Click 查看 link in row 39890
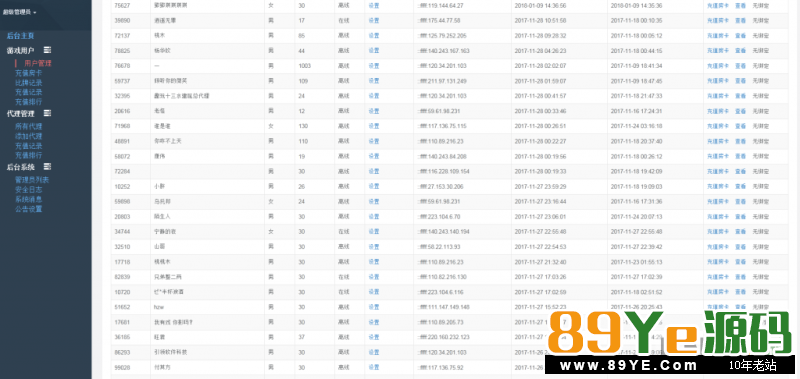Viewport: 800px width, 379px height. [x=740, y=21]
